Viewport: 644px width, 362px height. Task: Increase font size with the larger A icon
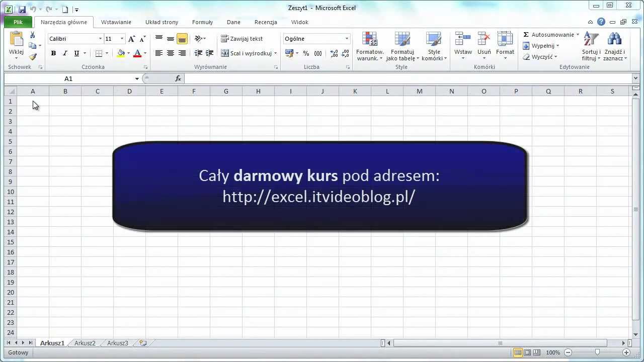[x=132, y=39]
